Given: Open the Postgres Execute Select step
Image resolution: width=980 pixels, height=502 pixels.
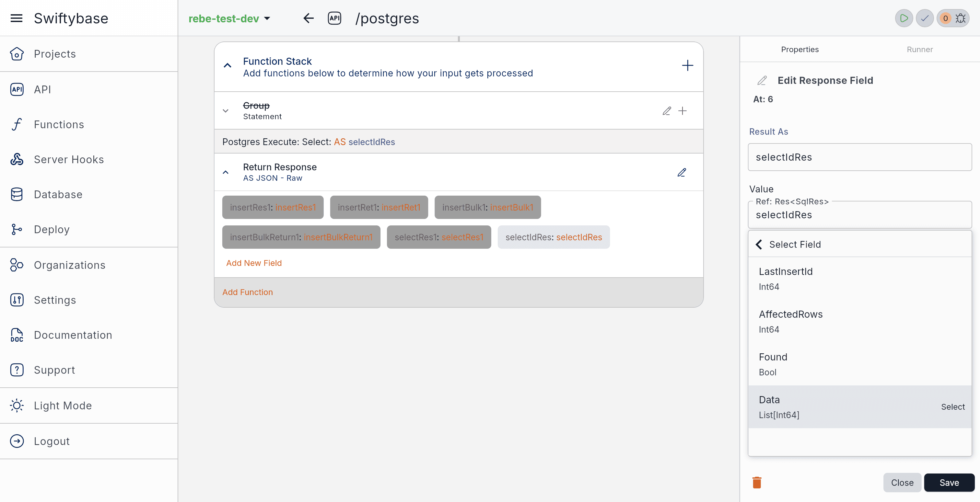Looking at the screenshot, I should click(x=459, y=142).
